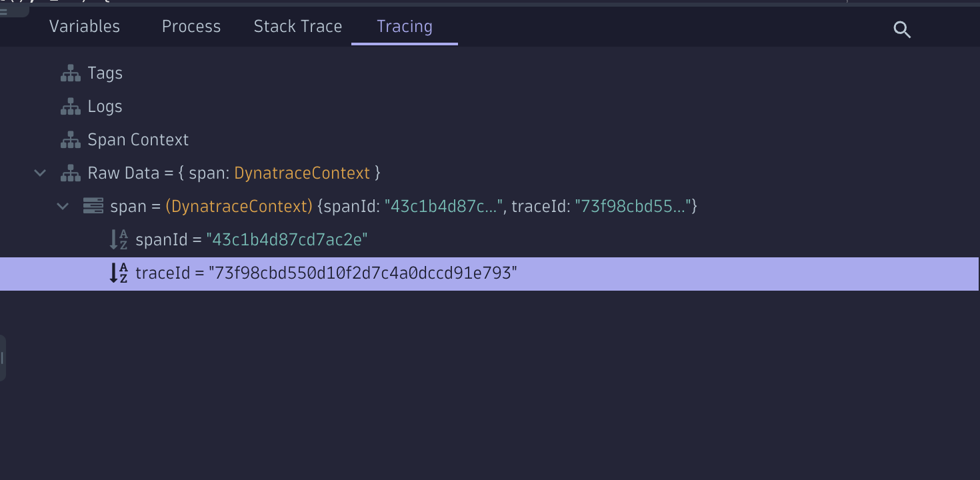Select the Tracing tab
The width and height of the screenshot is (980, 480).
coord(405,27)
